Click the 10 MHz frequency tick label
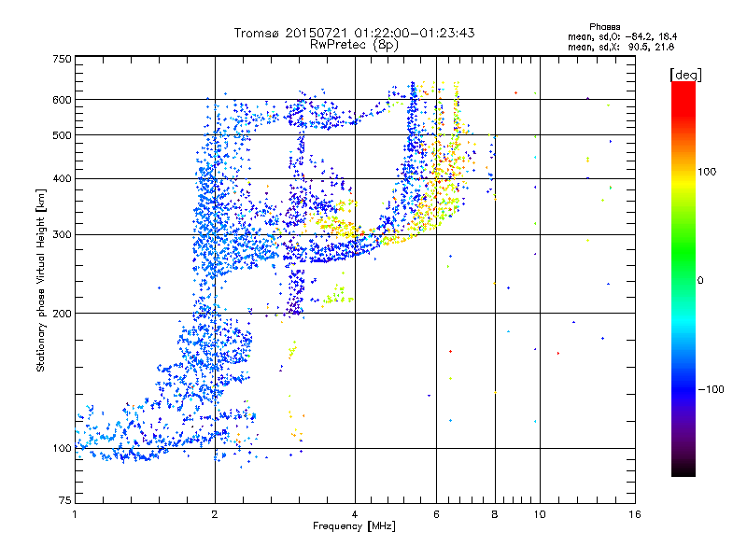Screen dimensions: 747x560 pyautogui.click(x=540, y=514)
